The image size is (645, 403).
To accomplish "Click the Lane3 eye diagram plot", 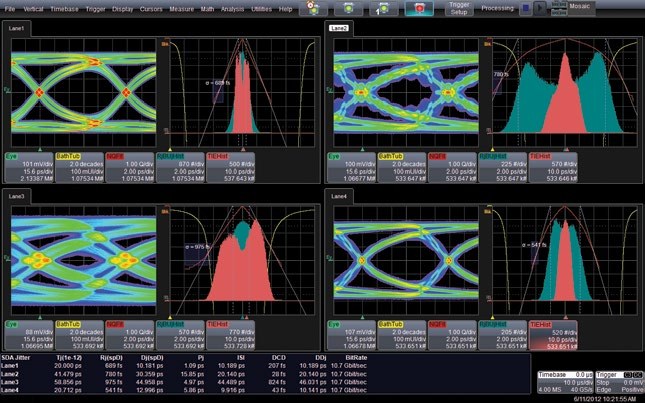I will coord(84,261).
